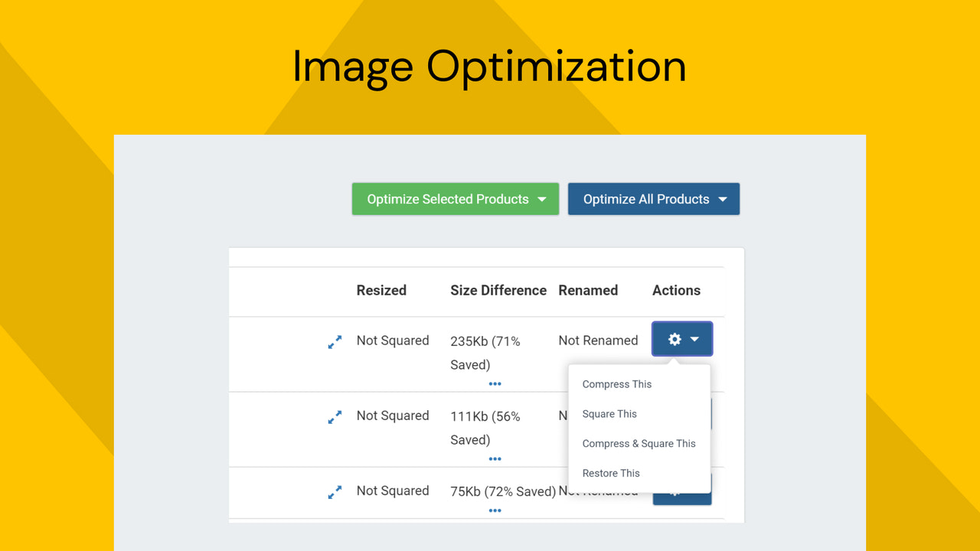Expand the second product image preview
This screenshot has height=551, width=980.
[x=335, y=417]
